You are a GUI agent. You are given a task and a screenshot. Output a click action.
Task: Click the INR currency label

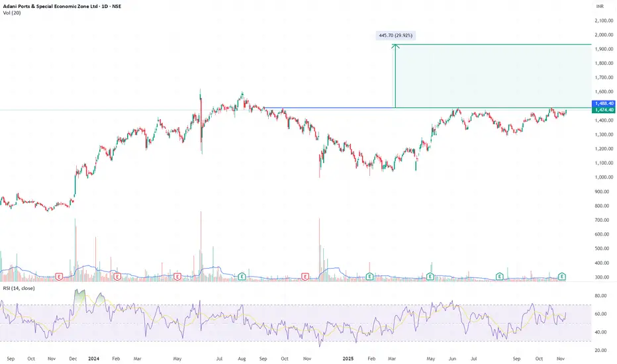600,7
